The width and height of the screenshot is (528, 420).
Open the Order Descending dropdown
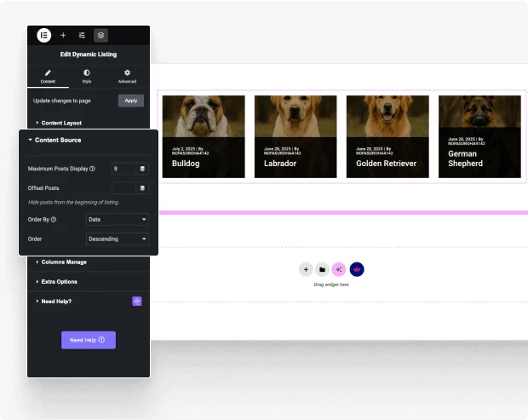(x=118, y=239)
